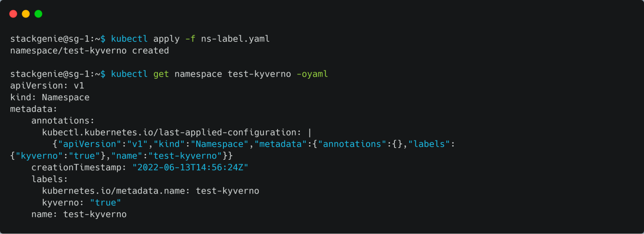Click the "-oyaml" output flag
Viewport: 644px width, 234px height.
click(x=312, y=74)
